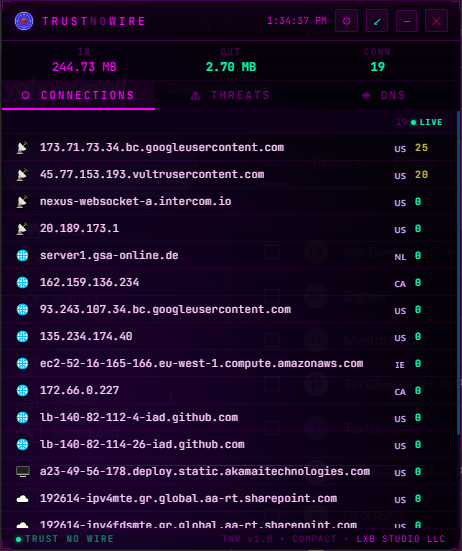Click CA country code beside 162.159.136.234
This screenshot has height=551, width=462.
pos(400,284)
